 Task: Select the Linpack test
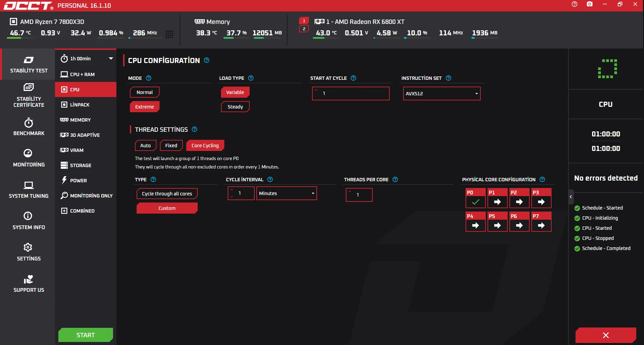click(86, 105)
